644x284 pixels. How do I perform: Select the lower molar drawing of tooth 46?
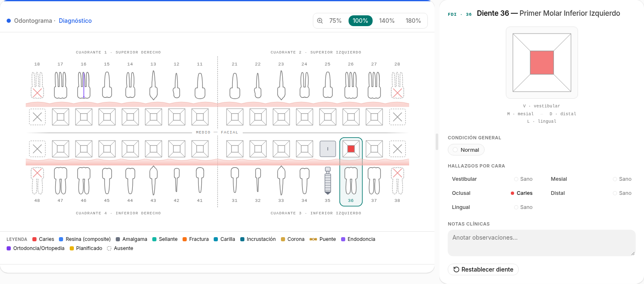84,181
